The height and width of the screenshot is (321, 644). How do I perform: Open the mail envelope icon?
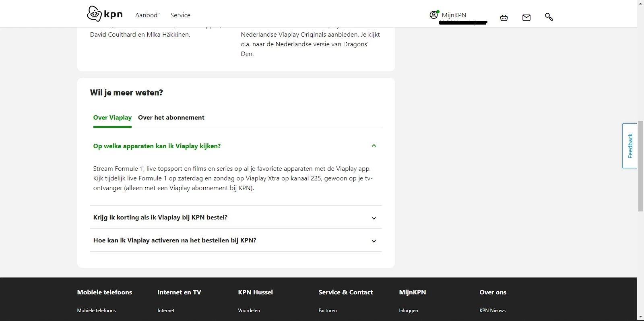pos(526,17)
